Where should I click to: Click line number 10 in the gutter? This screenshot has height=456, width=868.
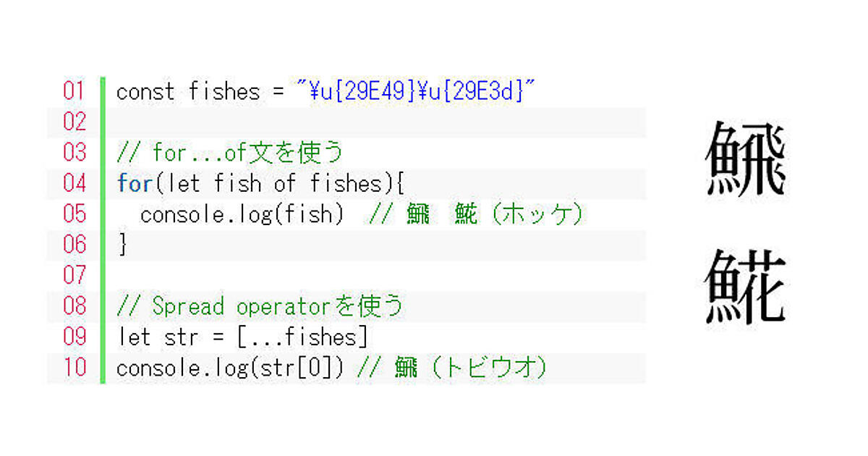[x=75, y=368]
